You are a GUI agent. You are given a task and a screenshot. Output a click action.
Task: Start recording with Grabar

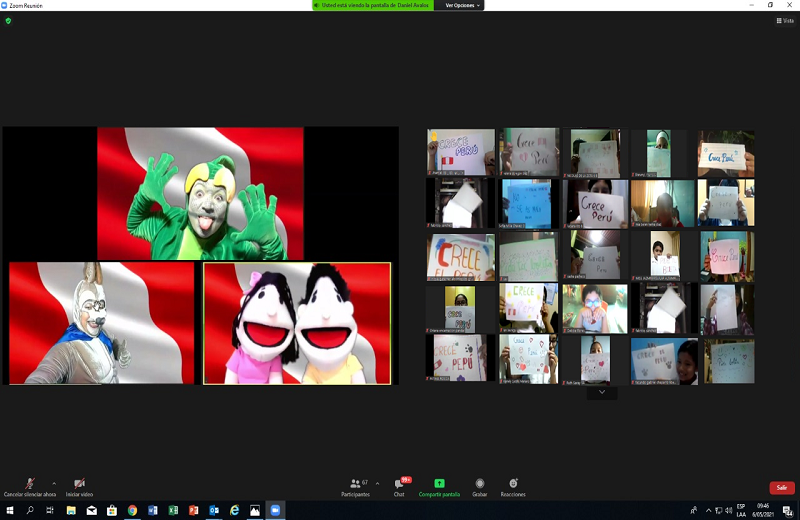coord(480,485)
